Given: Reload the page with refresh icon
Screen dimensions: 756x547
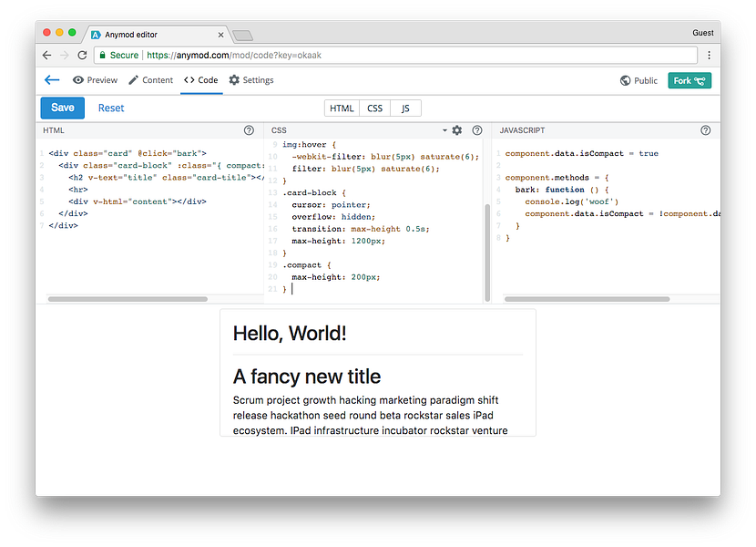Looking at the screenshot, I should point(82,55).
